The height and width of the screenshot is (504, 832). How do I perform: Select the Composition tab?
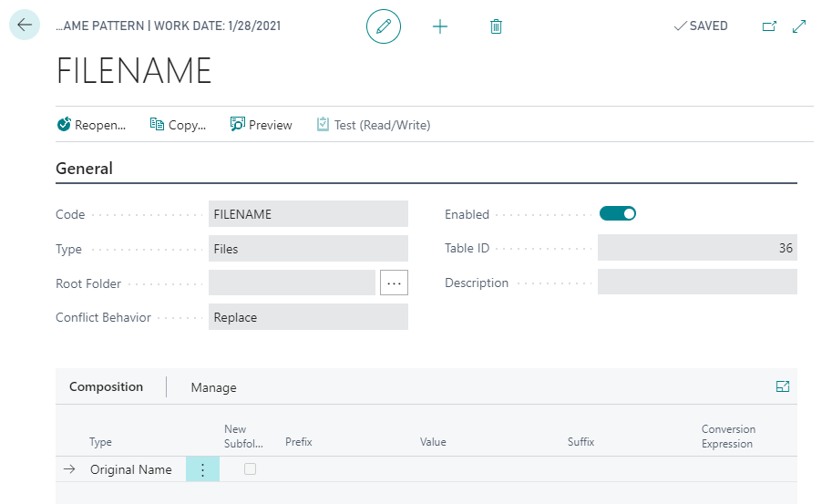pos(107,386)
